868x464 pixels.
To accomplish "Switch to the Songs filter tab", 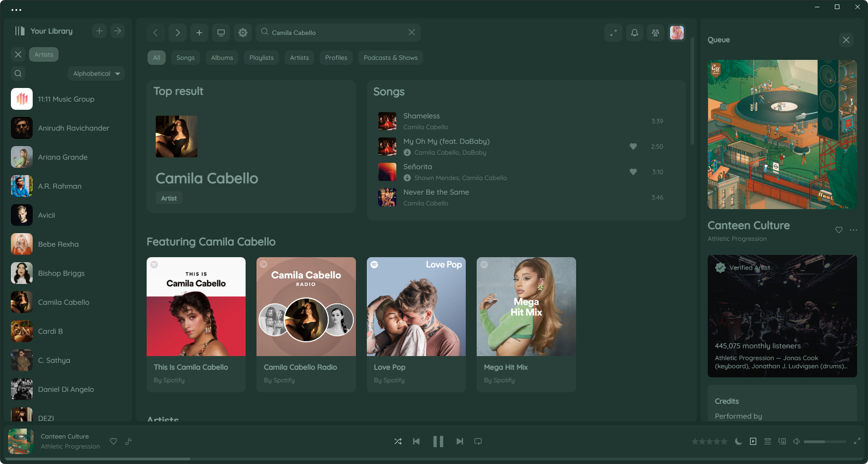I will pyautogui.click(x=185, y=58).
